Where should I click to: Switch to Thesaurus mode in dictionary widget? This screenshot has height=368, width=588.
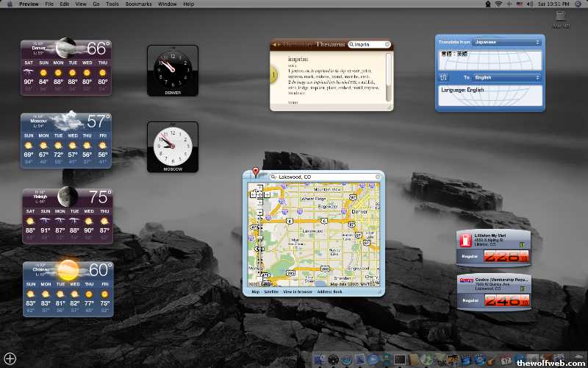point(330,45)
